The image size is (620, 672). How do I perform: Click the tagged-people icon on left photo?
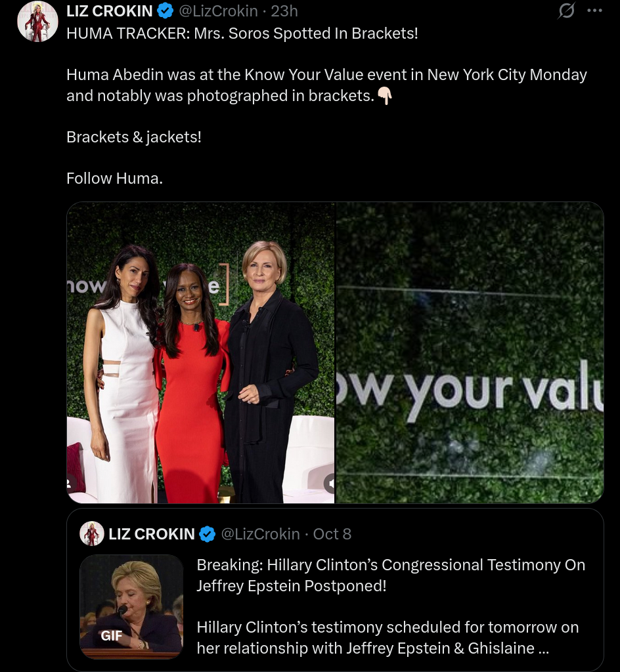tap(71, 484)
